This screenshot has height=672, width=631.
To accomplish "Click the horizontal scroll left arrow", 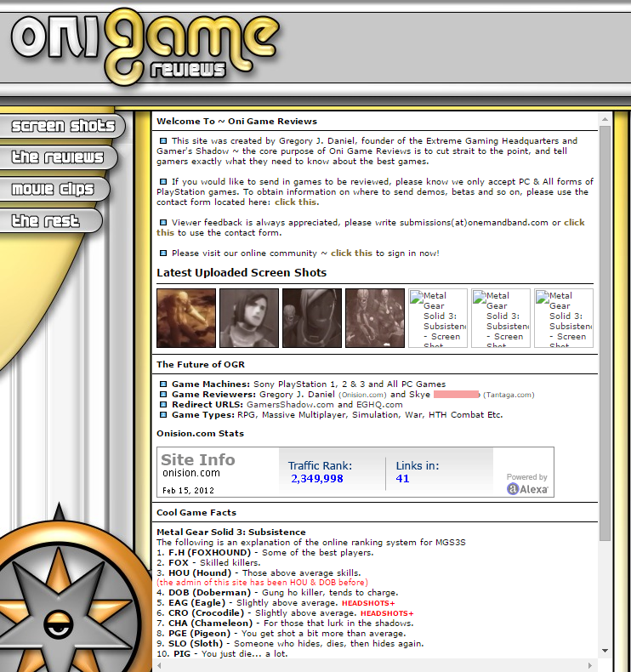I will point(159,665).
